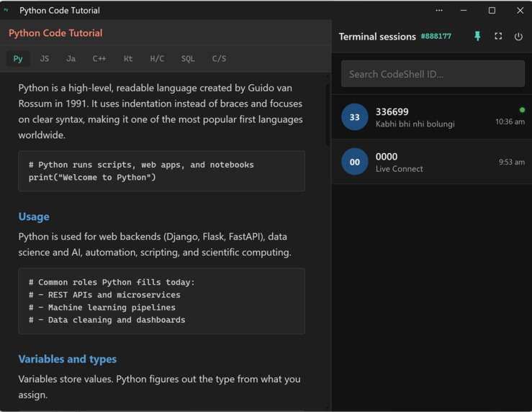Click the vertical scrollbar of tutorial content
The image size is (532, 412).
(328, 115)
